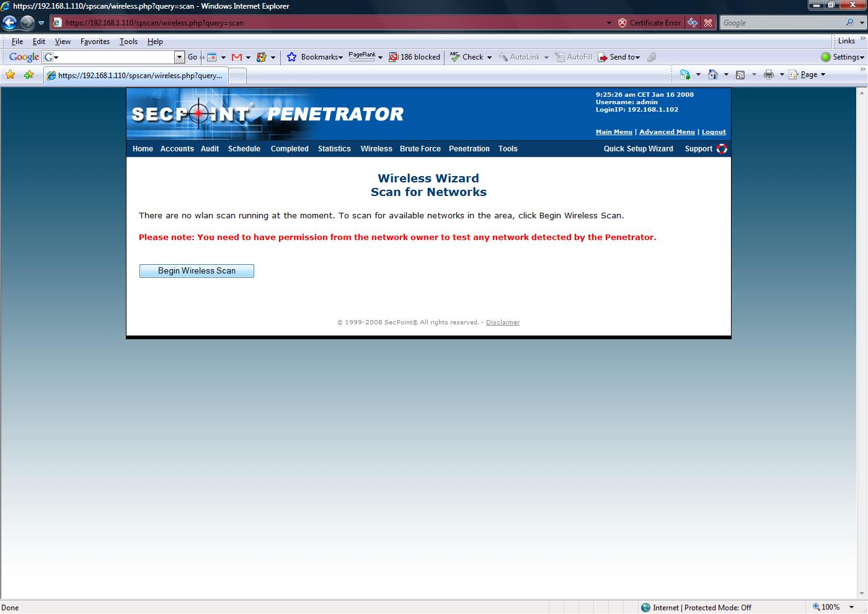Open the search provider dropdown arrow
Viewport: 868px width, 614px height.
(x=861, y=22)
